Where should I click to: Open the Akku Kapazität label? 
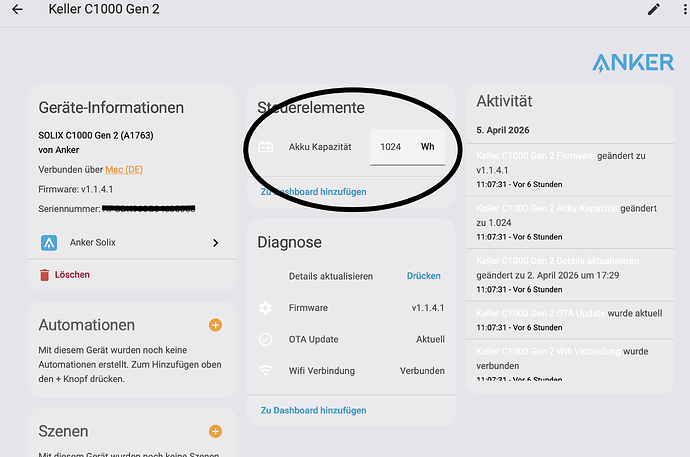point(320,147)
